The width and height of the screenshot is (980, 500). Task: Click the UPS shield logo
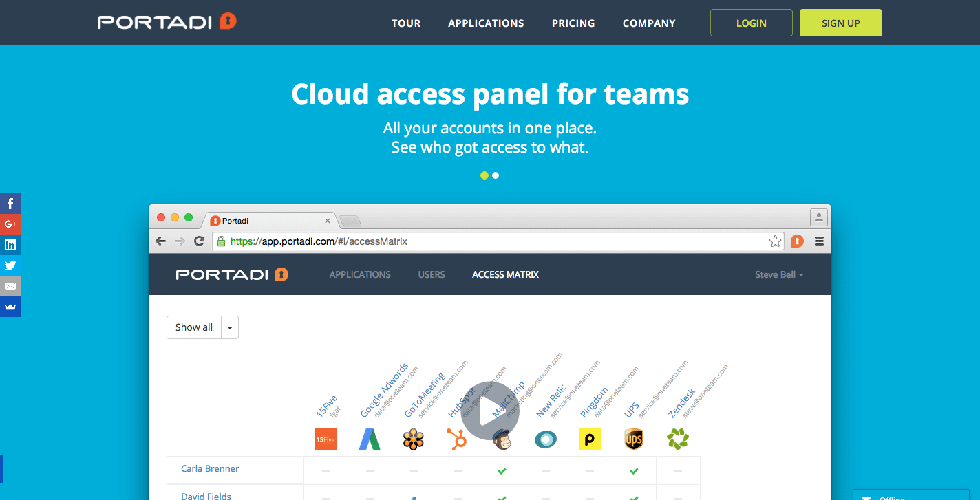(634, 439)
